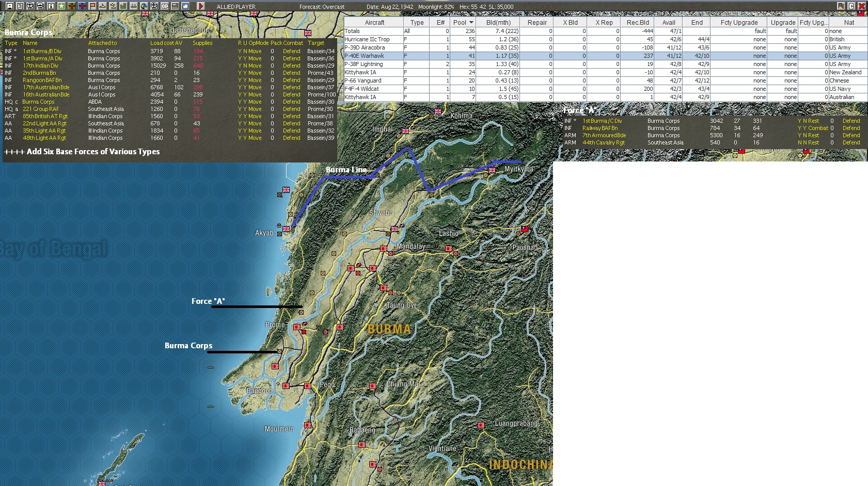Sort by the Nat column header
Image resolution: width=868 pixels, height=486 pixels.
point(849,23)
